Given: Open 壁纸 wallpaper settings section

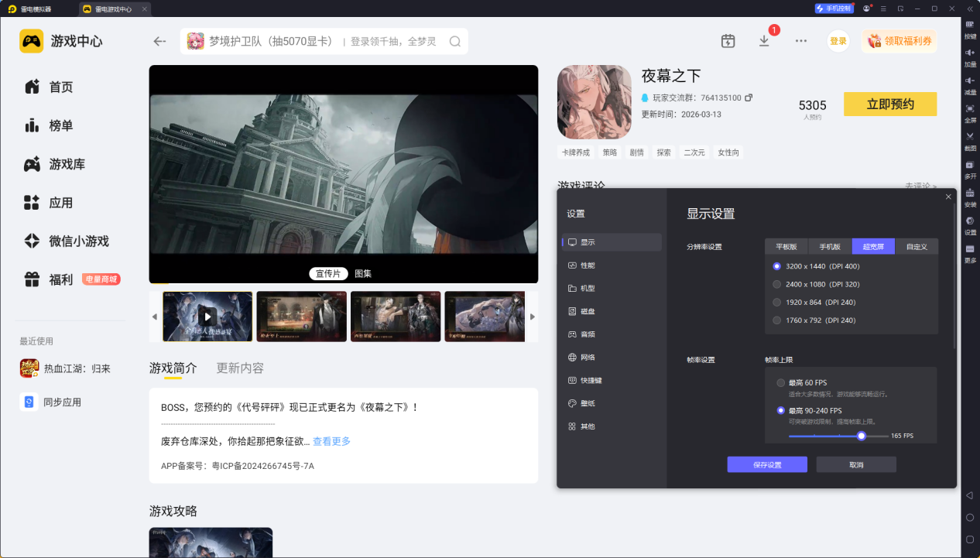Looking at the screenshot, I should point(612,403).
